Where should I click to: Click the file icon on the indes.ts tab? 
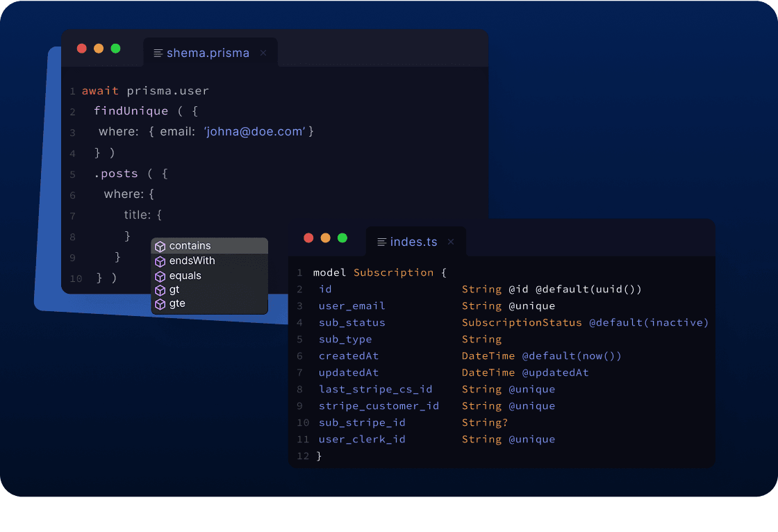coord(381,242)
